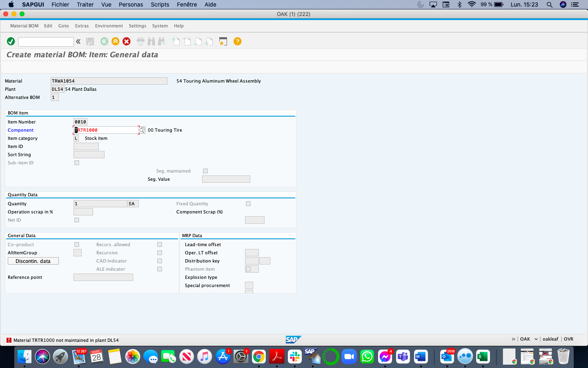Click the Quantity input field

point(100,204)
